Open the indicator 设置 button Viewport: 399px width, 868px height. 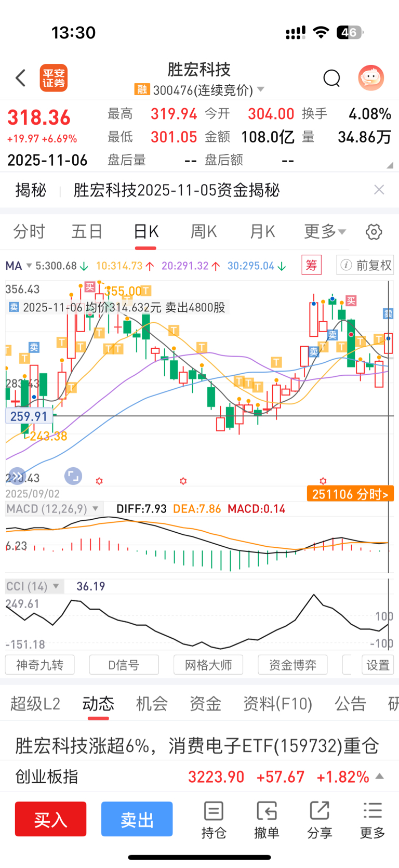point(378,665)
